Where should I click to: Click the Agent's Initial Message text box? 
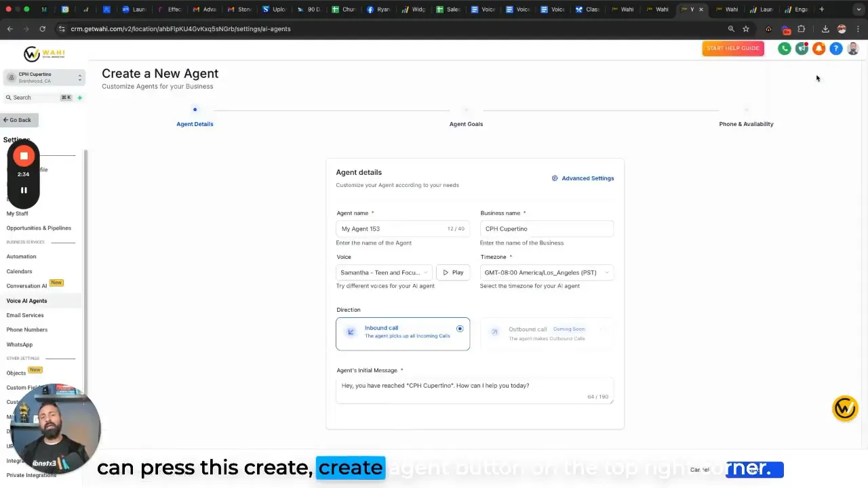475,390
